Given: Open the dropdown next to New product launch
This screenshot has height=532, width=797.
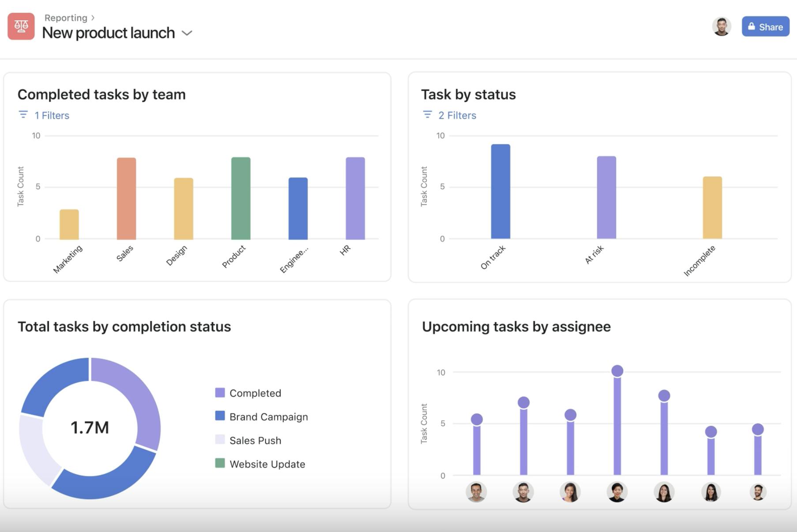Looking at the screenshot, I should pyautogui.click(x=187, y=34).
